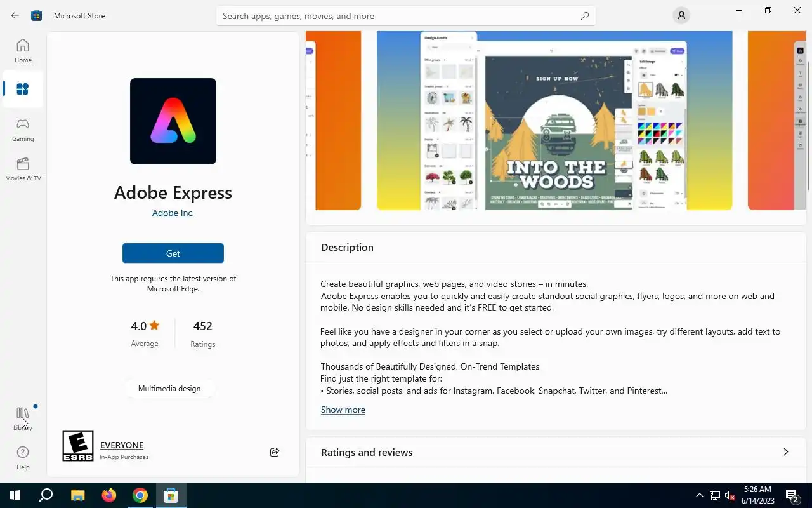Open File Explorer from taskbar
This screenshot has height=508, width=812.
point(77,495)
